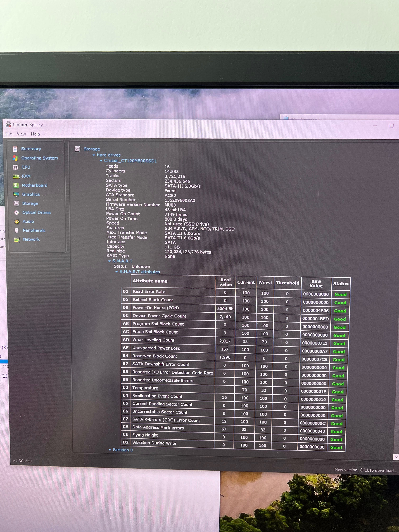Open the Peripherals section label
Image resolution: width=399 pixels, height=532 pixels.
(34, 230)
